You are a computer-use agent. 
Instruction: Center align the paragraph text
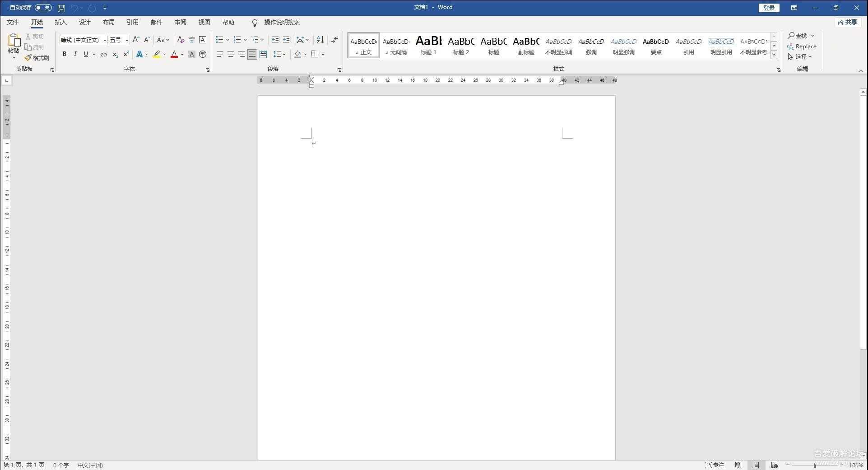(x=231, y=55)
